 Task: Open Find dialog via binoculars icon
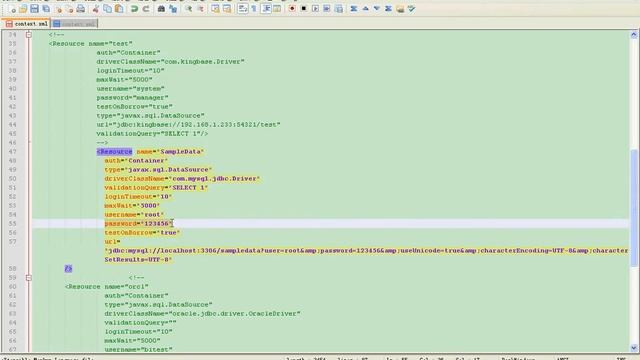[x=161, y=9]
